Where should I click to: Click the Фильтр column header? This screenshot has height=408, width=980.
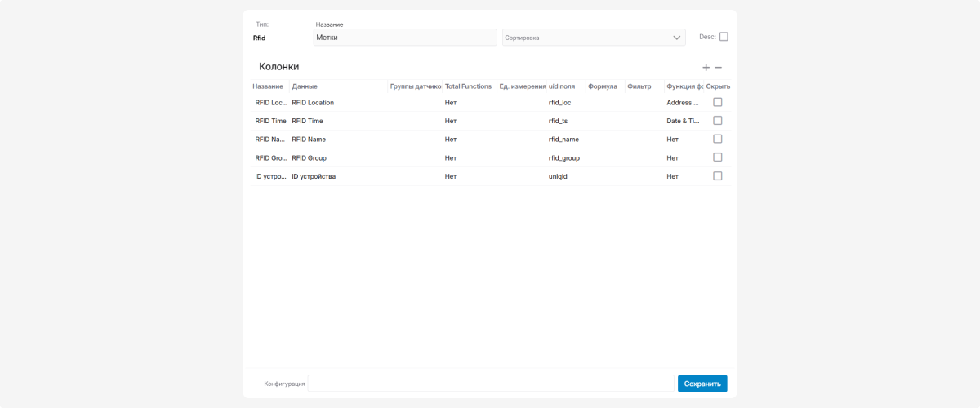639,86
